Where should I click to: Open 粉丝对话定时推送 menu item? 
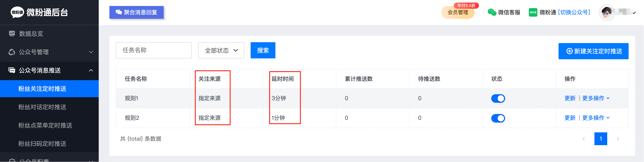[x=42, y=107]
